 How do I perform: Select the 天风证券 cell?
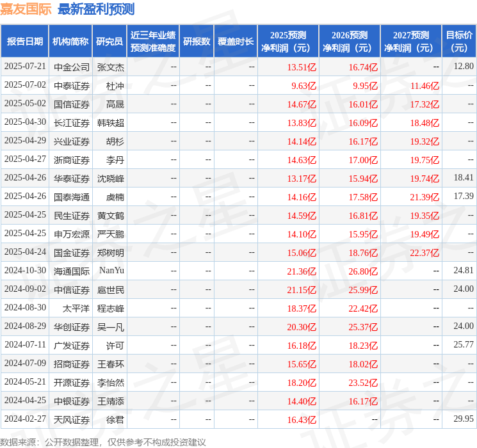coord(72,420)
